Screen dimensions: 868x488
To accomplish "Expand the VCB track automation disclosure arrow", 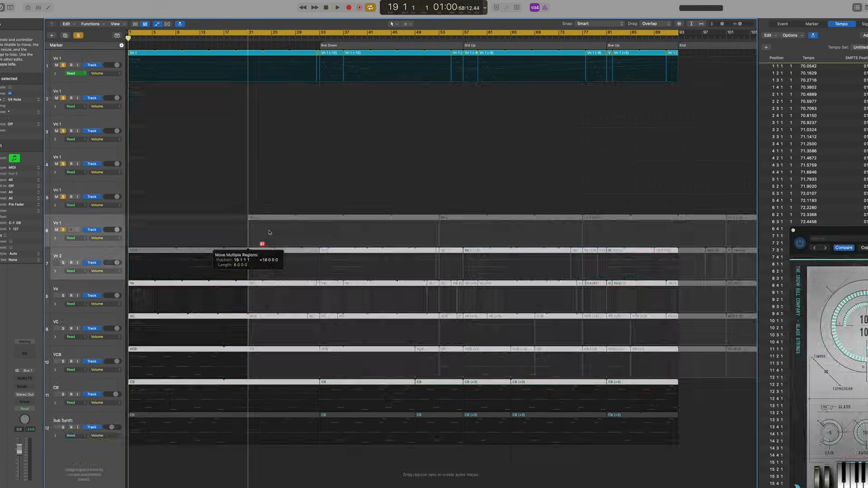I will point(55,369).
